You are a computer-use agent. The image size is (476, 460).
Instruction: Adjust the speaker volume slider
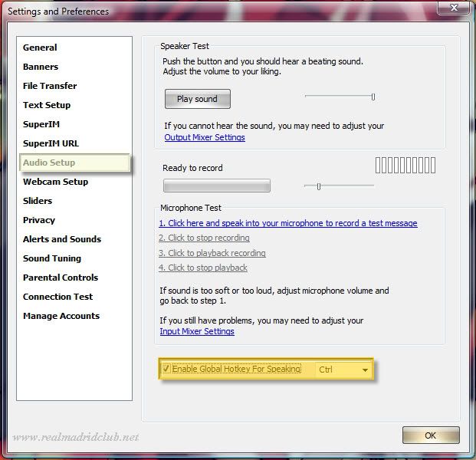click(x=340, y=97)
